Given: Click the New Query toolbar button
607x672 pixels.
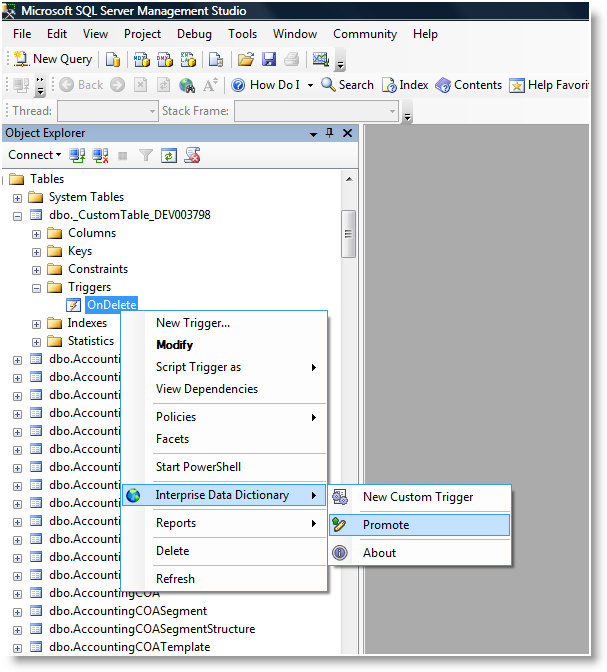Looking at the screenshot, I should click(x=53, y=59).
